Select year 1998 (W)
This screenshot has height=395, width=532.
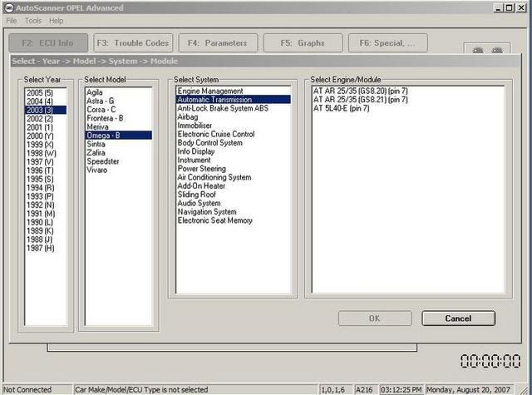pos(46,153)
